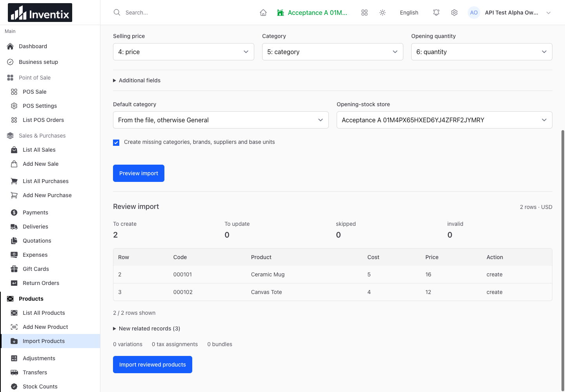Click the Acceptance A 01M... store link
Screen dimensions: 565x392
[x=317, y=13]
